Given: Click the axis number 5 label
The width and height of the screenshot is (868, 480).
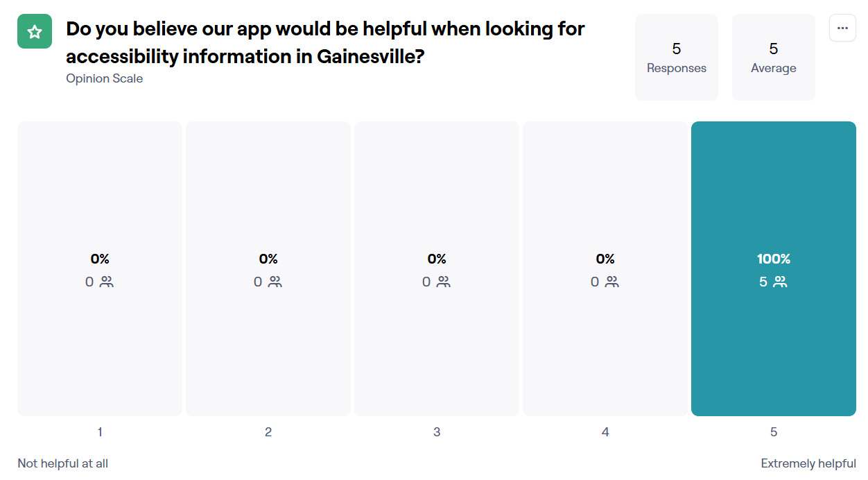Looking at the screenshot, I should [x=774, y=432].
